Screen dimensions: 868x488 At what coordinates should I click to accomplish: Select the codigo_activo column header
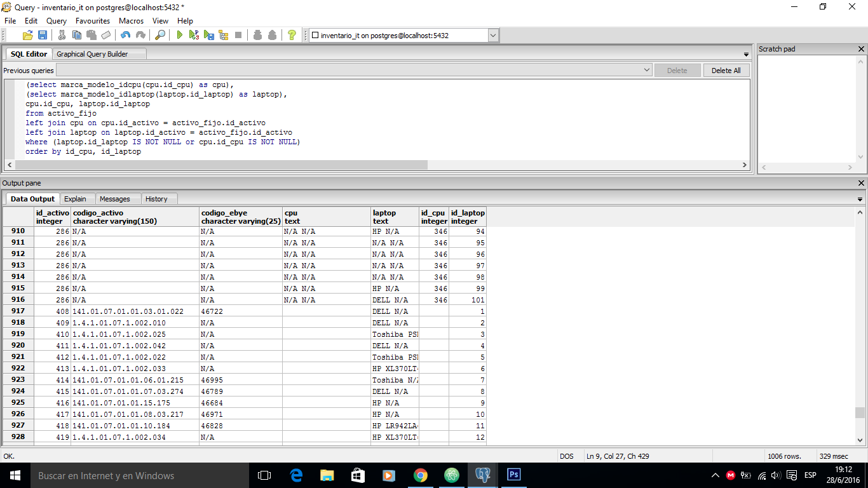pos(135,217)
